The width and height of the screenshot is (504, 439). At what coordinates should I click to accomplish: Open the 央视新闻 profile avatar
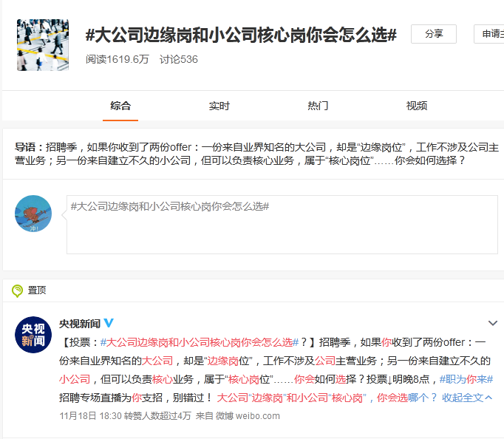click(x=33, y=335)
